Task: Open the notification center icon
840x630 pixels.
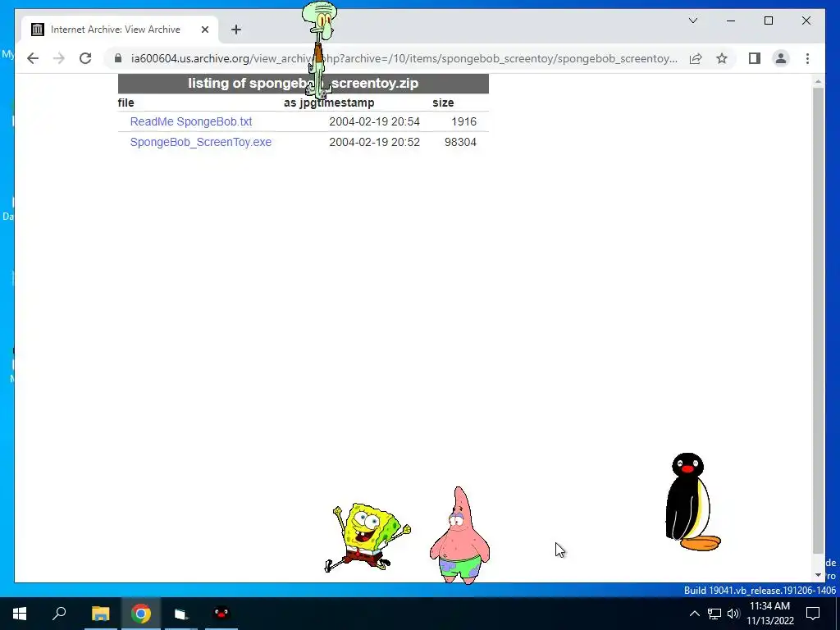Action: [x=813, y=614]
